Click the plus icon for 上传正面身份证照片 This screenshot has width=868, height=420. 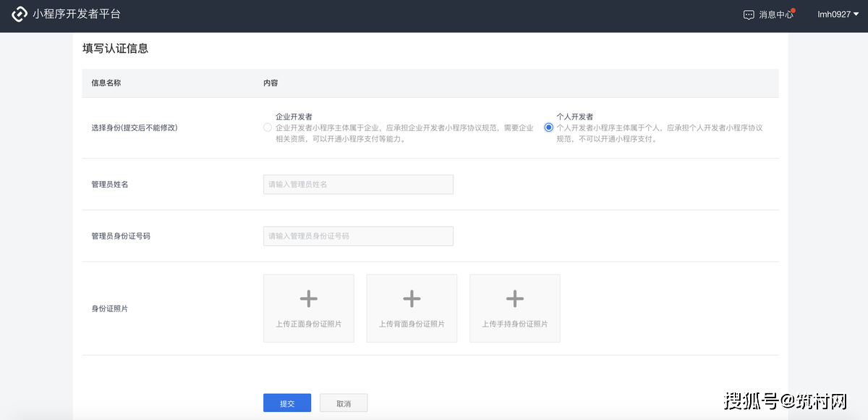point(309,298)
